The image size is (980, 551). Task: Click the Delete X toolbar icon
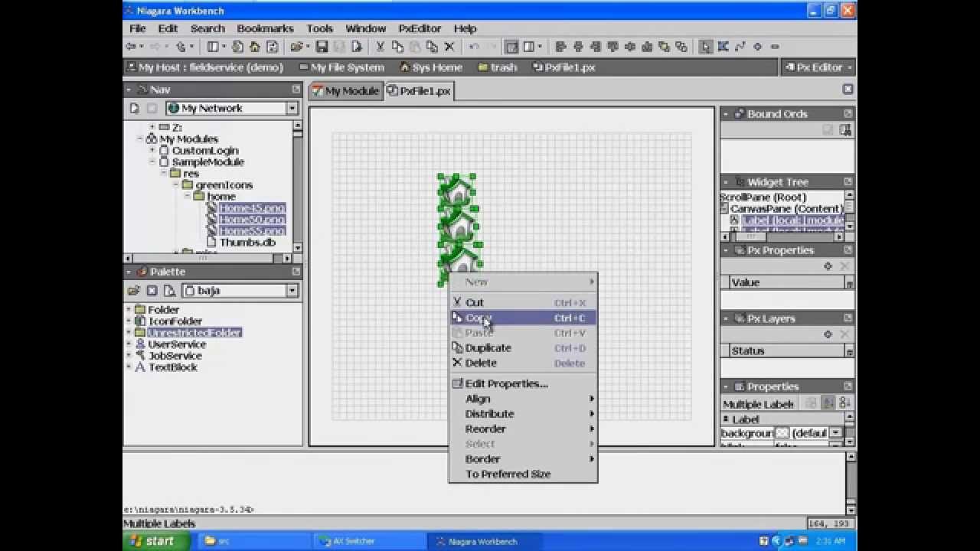coord(449,47)
